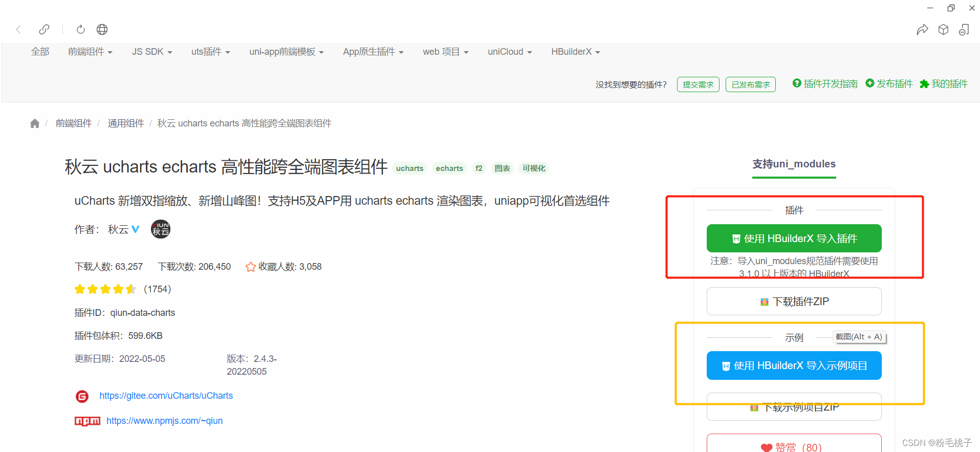Click author name 秋云
The height and width of the screenshot is (452, 980).
pyautogui.click(x=118, y=229)
